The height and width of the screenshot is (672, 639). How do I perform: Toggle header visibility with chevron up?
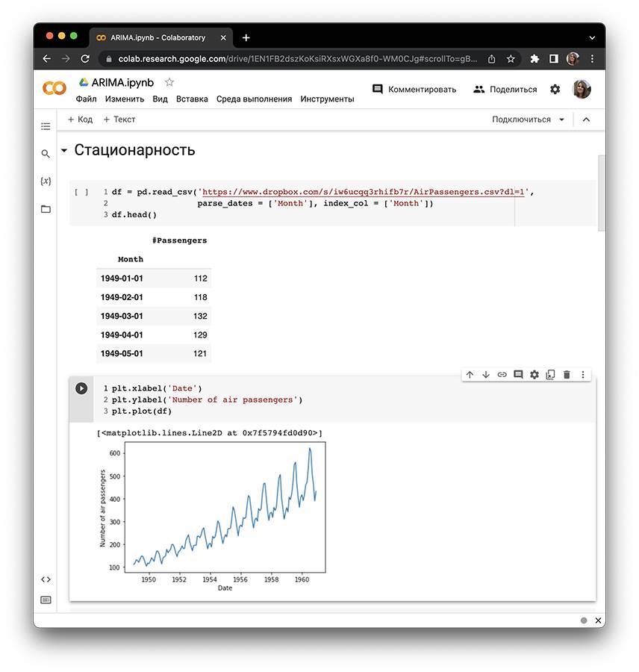(x=586, y=119)
